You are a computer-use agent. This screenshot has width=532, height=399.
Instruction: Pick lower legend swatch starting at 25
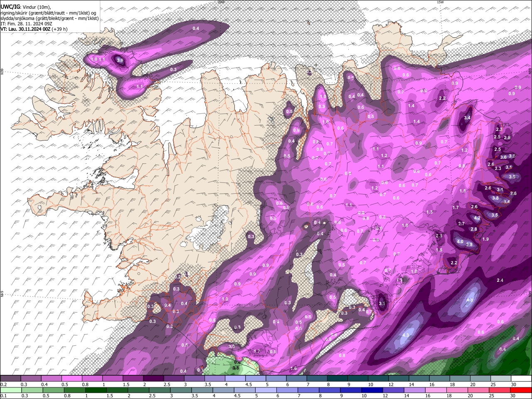(x=500, y=390)
